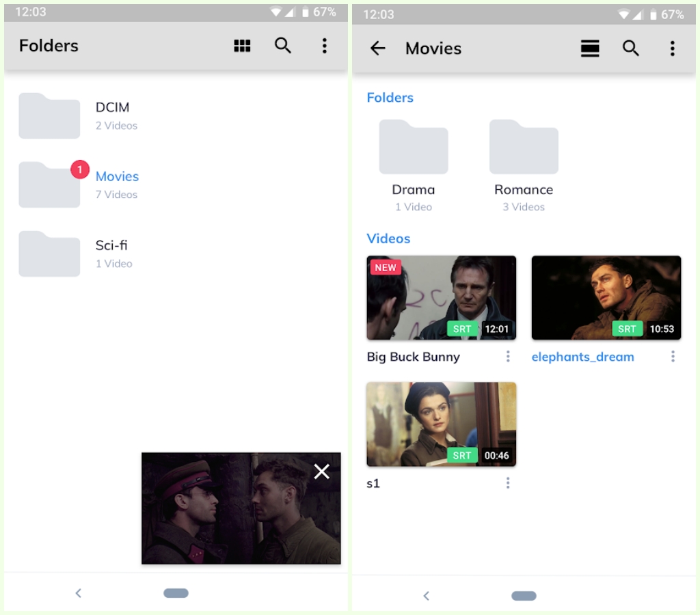Tap Android home pill on left screen
The image size is (700, 615).
click(x=176, y=593)
